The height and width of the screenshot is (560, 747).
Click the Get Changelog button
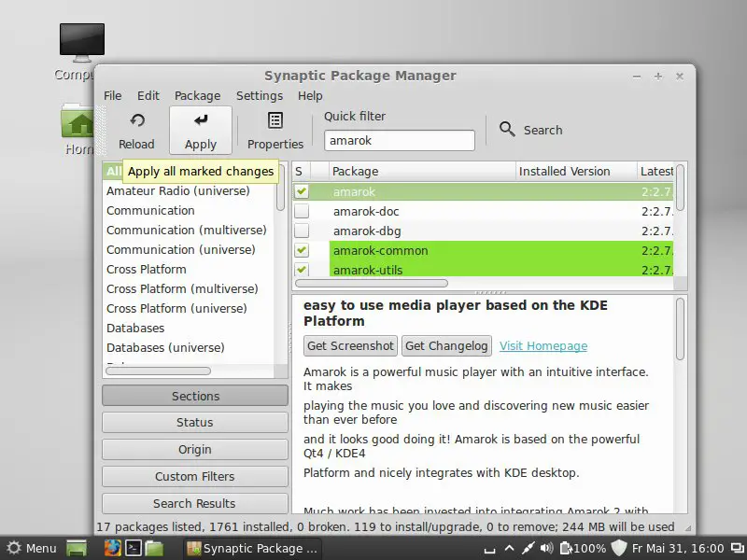click(446, 345)
